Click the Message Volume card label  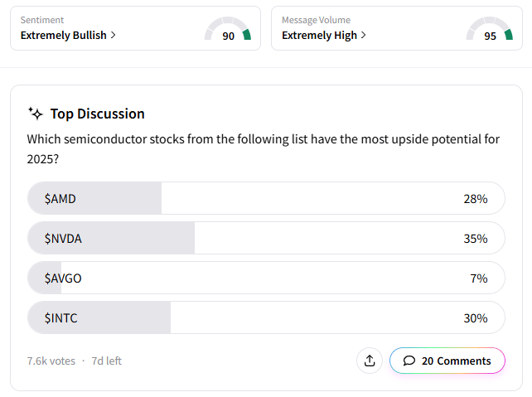[316, 19]
